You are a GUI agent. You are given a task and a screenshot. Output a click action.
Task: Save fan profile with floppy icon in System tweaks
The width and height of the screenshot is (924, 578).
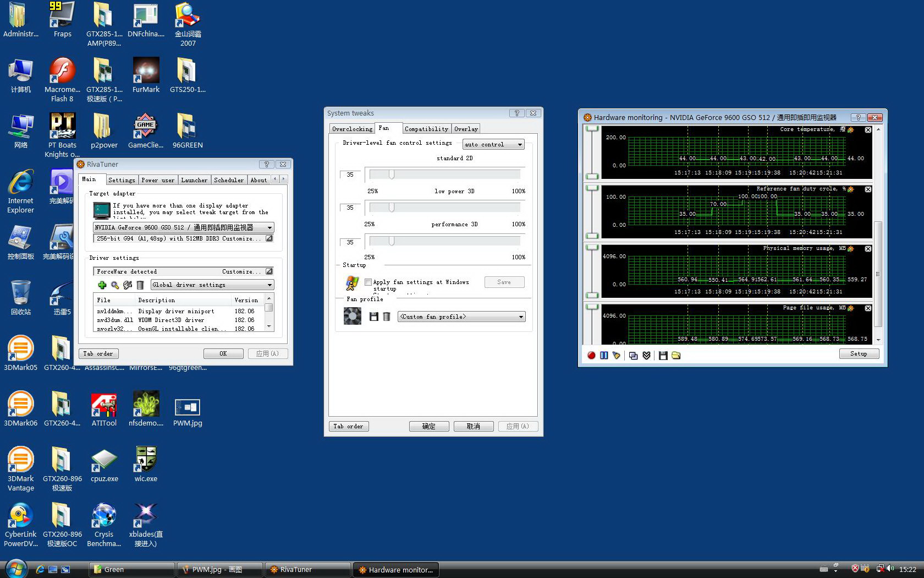pos(374,317)
